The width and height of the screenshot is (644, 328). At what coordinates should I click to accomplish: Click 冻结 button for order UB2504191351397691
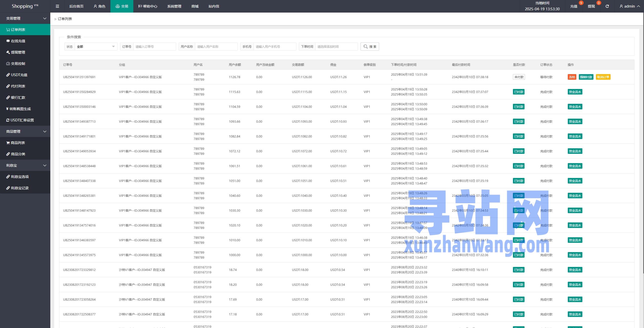click(x=572, y=77)
